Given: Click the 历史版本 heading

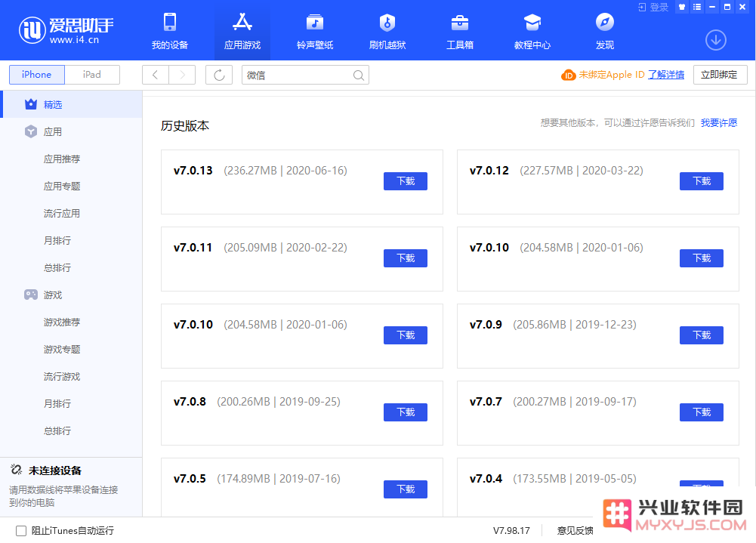Looking at the screenshot, I should coord(185,126).
